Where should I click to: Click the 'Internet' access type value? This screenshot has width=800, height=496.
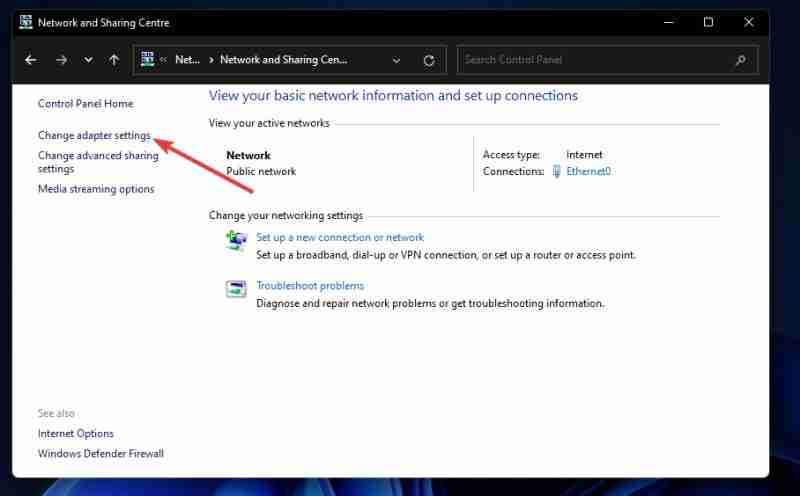coord(584,155)
